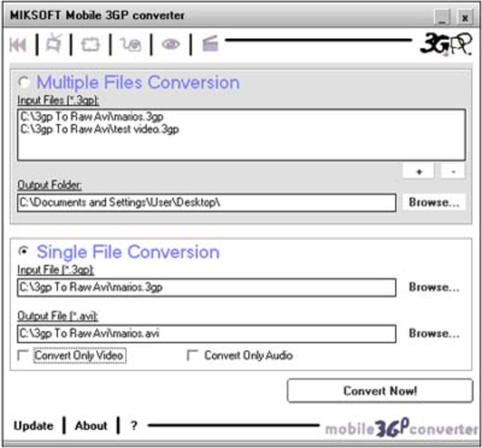
Task: Enable Convert Only Audio
Action: [x=191, y=354]
